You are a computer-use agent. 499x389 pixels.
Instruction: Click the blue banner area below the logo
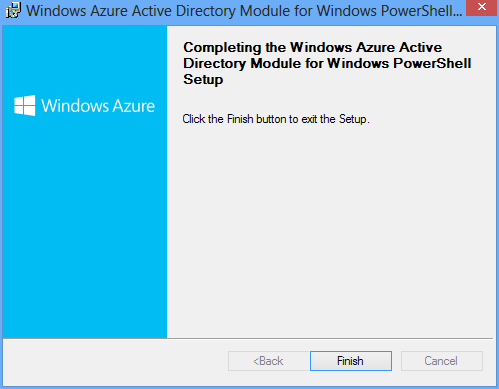pos(85,227)
